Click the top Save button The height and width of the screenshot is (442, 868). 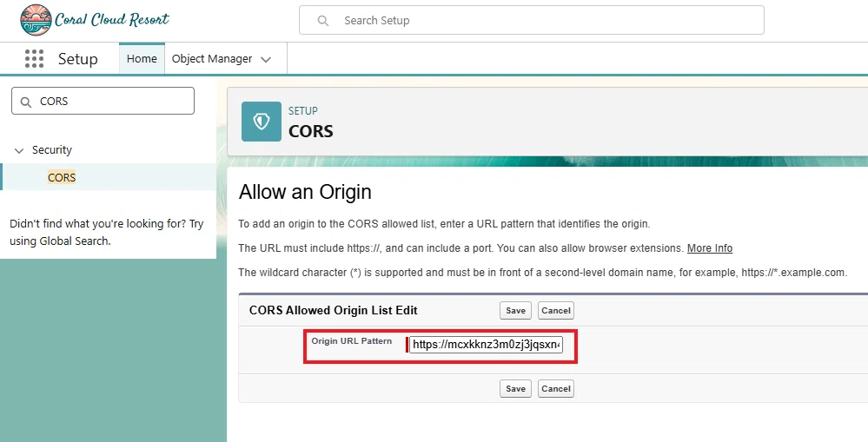515,310
